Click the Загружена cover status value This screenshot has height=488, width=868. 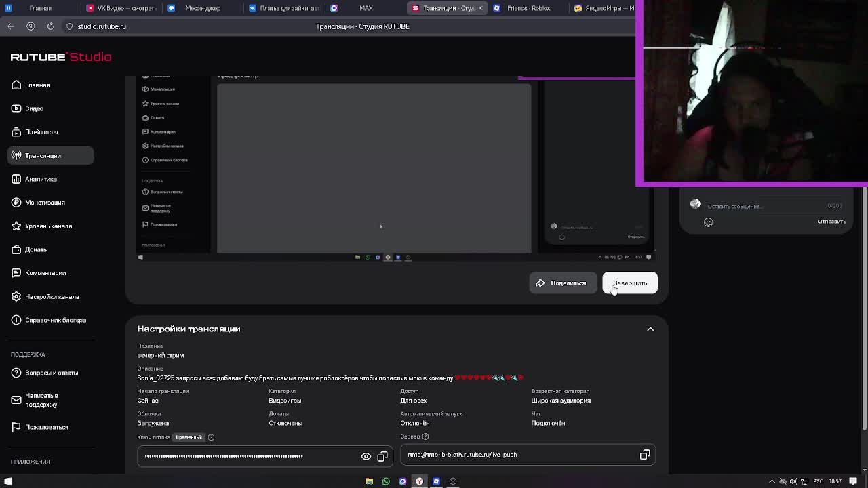[x=153, y=423]
